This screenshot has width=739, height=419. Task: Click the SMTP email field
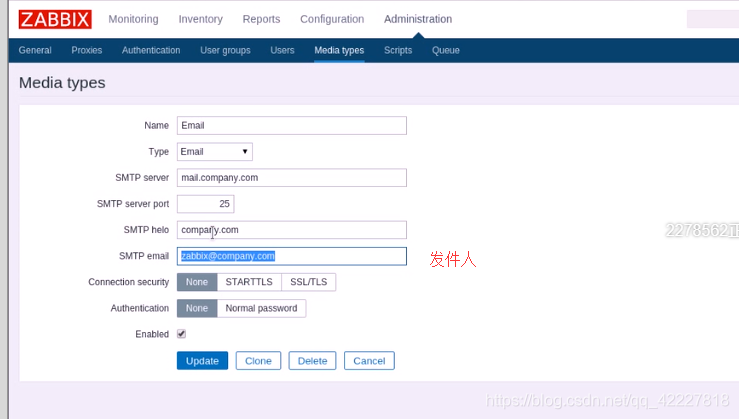coord(292,256)
